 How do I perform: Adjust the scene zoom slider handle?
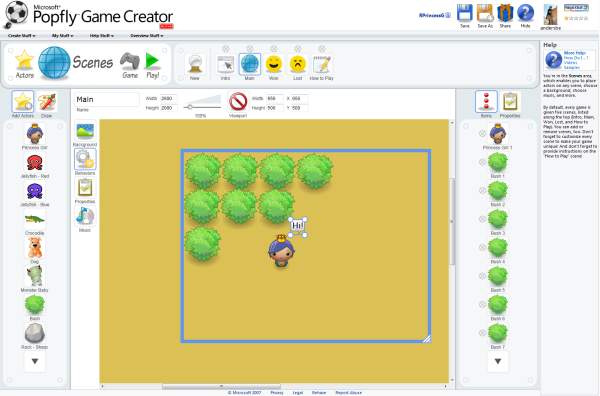(190, 107)
